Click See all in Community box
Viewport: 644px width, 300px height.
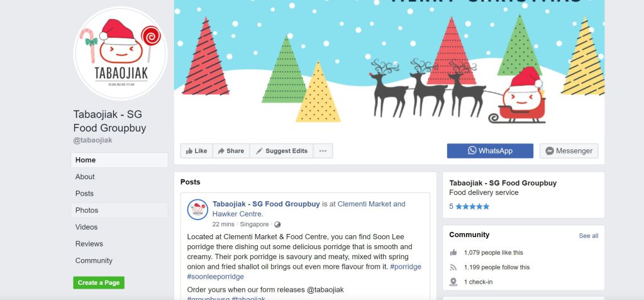click(x=589, y=236)
